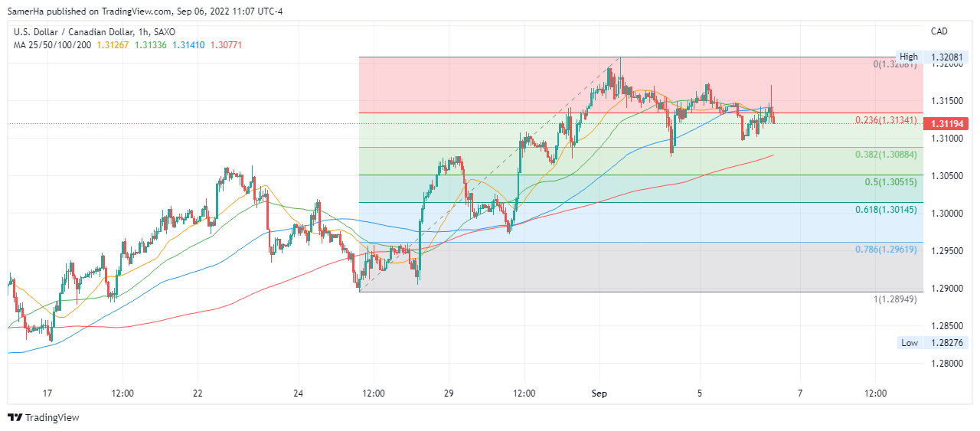The width and height of the screenshot is (980, 431).
Task: Select the blue MA 100 value 1.31410
Action: click(x=188, y=44)
